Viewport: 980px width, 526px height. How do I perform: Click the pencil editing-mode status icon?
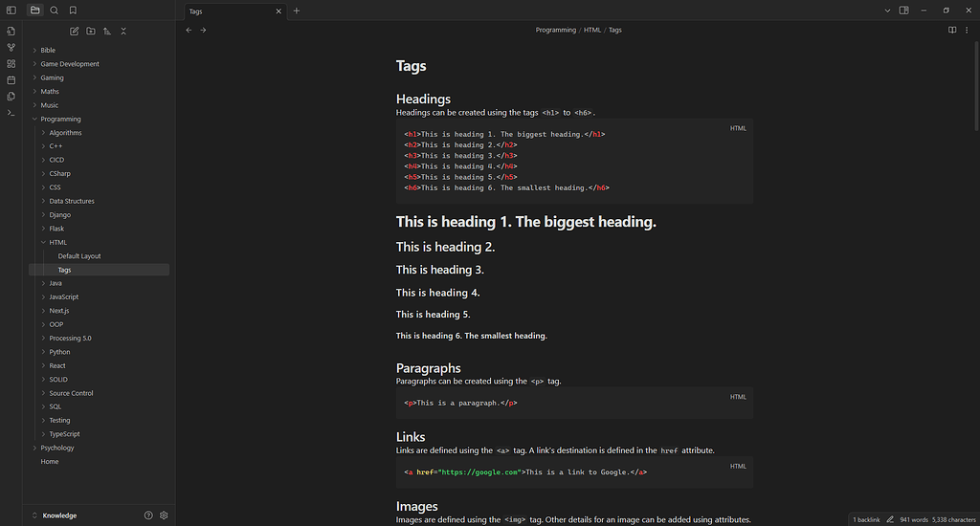pos(890,519)
